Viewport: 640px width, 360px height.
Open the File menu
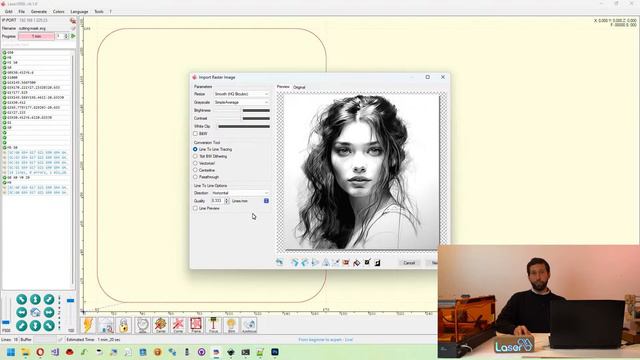(x=22, y=12)
